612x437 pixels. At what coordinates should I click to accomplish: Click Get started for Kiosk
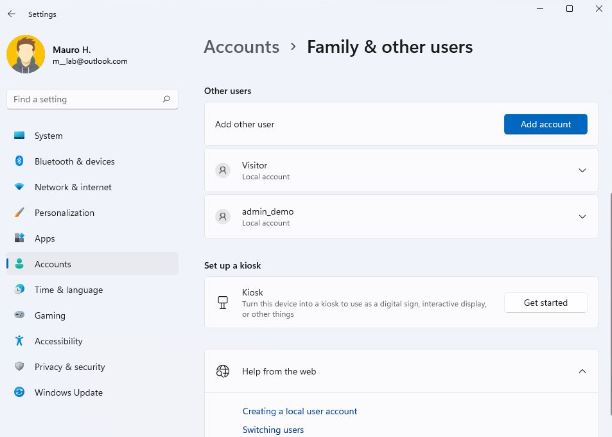545,303
